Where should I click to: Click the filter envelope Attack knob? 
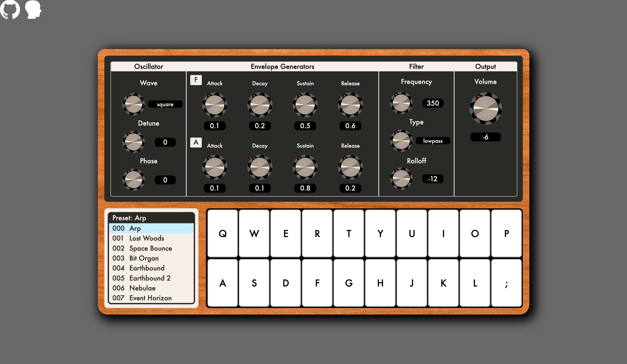click(214, 105)
